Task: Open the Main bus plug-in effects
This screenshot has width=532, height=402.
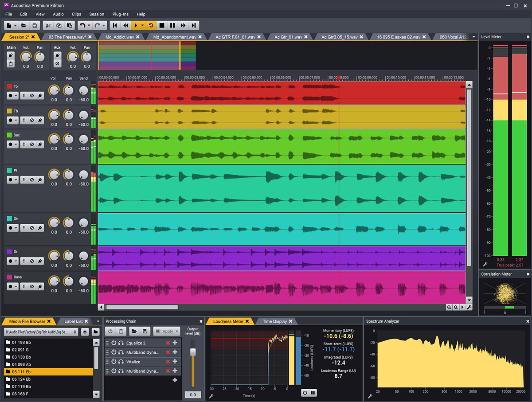Action: [x=11, y=55]
